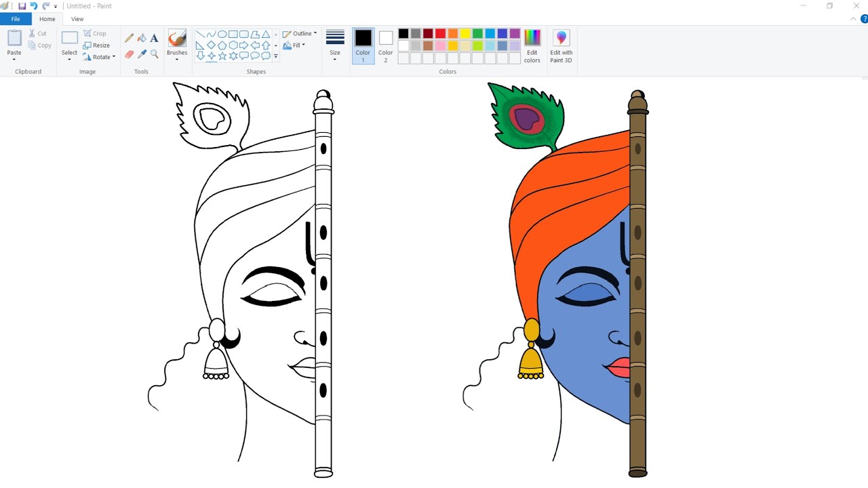
Task: Click the Brushes tool icon
Action: [177, 38]
